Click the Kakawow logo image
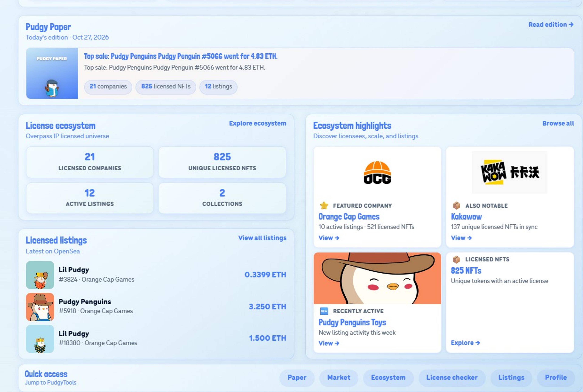The width and height of the screenshot is (583, 392). (x=510, y=172)
